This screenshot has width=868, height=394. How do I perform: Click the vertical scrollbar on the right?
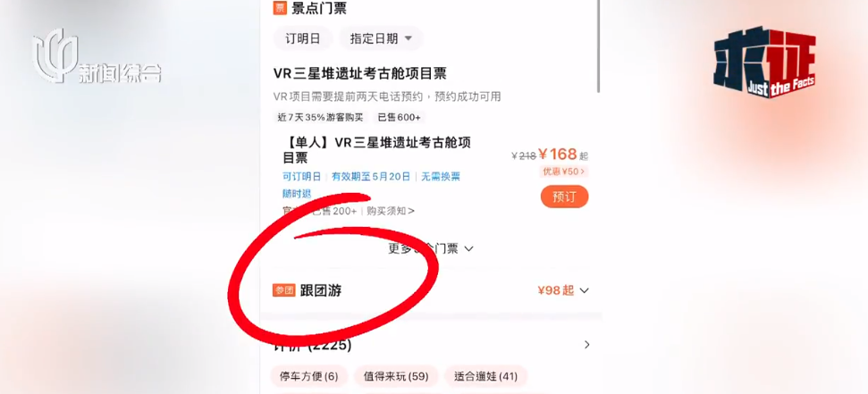(x=598, y=45)
